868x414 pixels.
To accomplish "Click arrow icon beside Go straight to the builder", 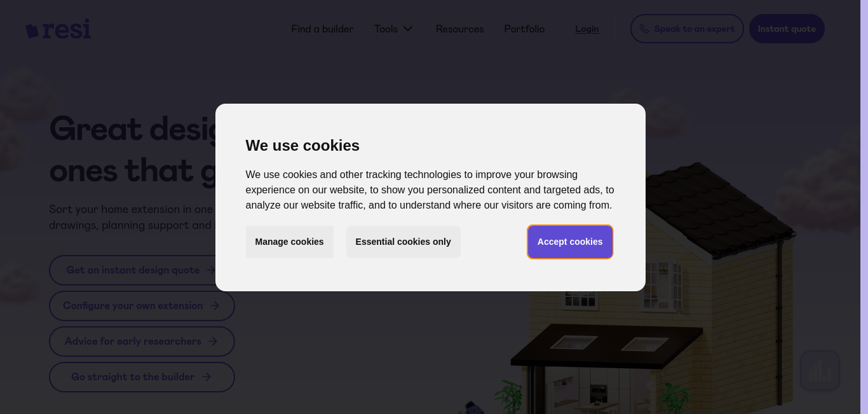I will (207, 377).
